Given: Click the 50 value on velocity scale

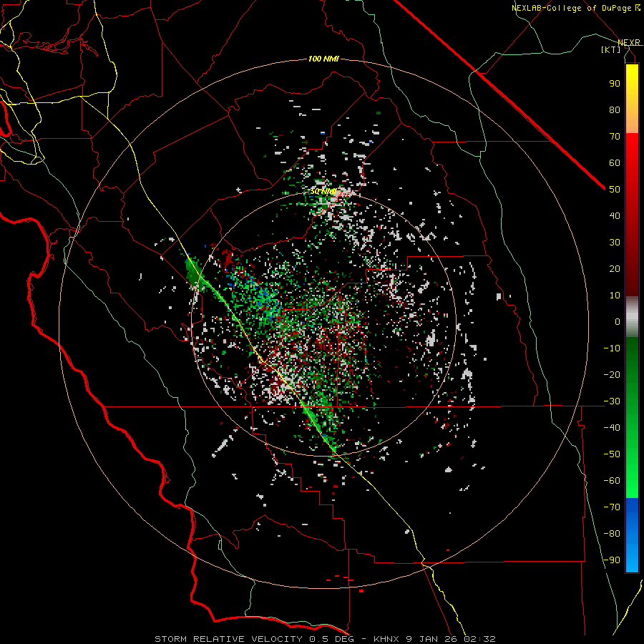Looking at the screenshot, I should [x=615, y=190].
